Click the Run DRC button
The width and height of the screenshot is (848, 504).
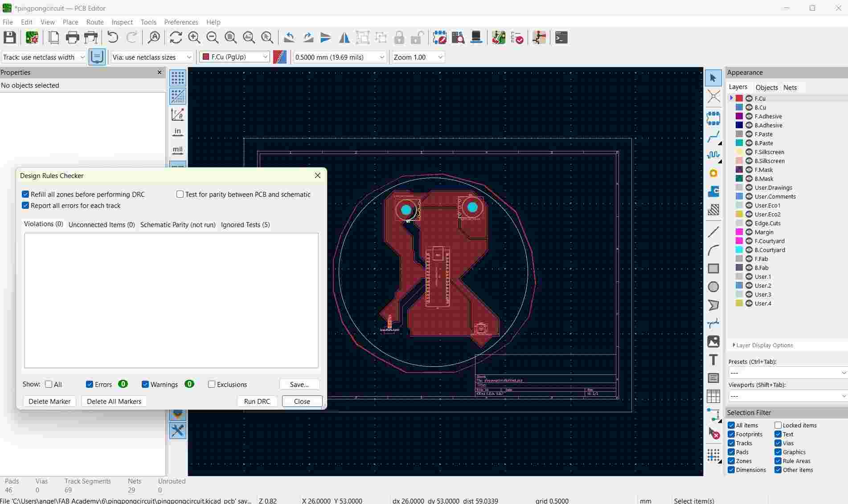click(257, 401)
